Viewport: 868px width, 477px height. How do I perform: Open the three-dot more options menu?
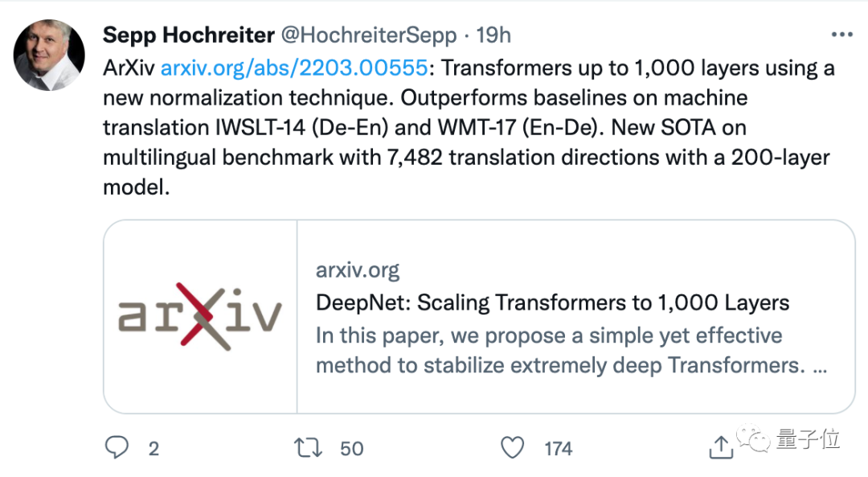pos(841,35)
